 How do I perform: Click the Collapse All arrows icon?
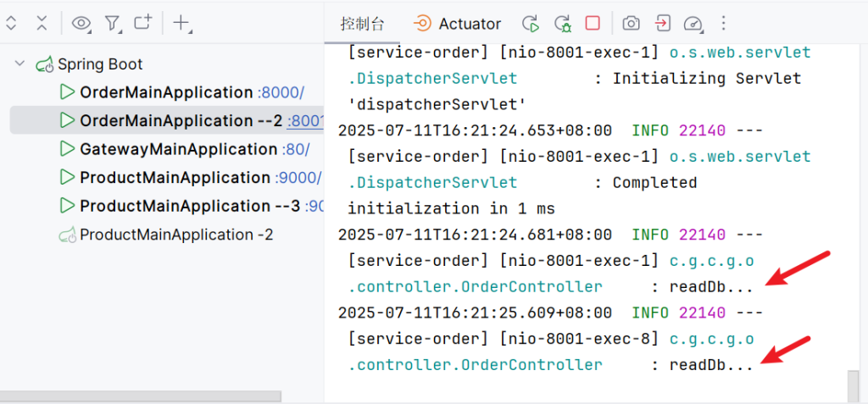tap(42, 24)
